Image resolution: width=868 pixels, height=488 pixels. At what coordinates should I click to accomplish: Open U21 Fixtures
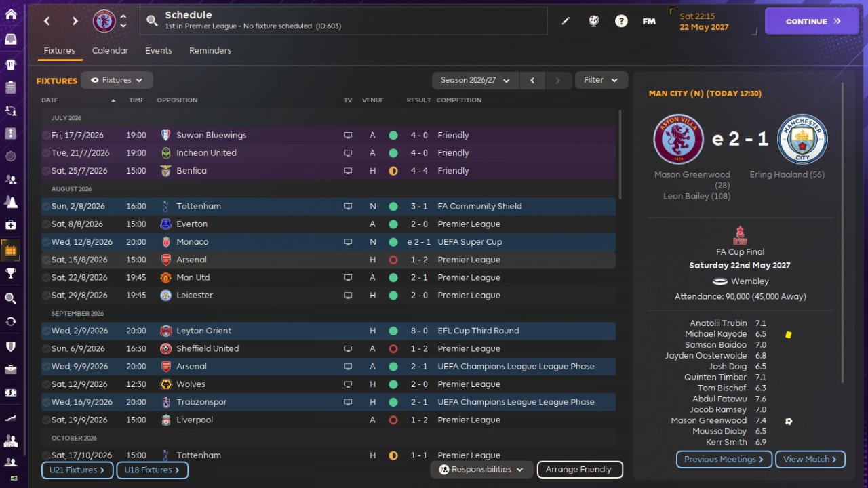coord(77,470)
